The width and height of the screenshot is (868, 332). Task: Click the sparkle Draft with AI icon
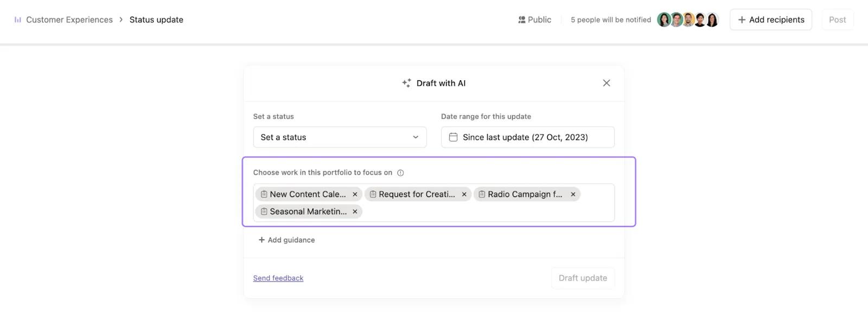(406, 83)
